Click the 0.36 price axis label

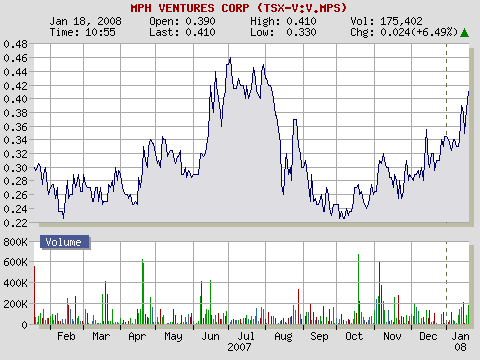click(x=15, y=127)
